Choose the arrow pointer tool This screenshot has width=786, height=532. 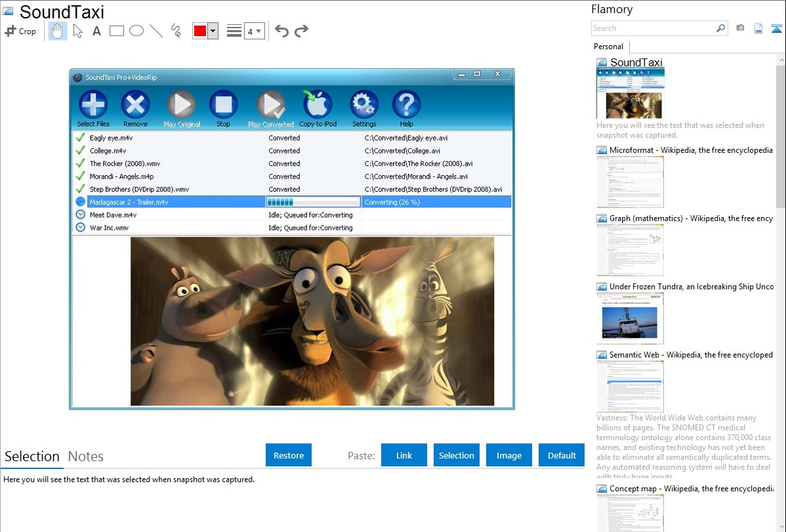pos(77,31)
